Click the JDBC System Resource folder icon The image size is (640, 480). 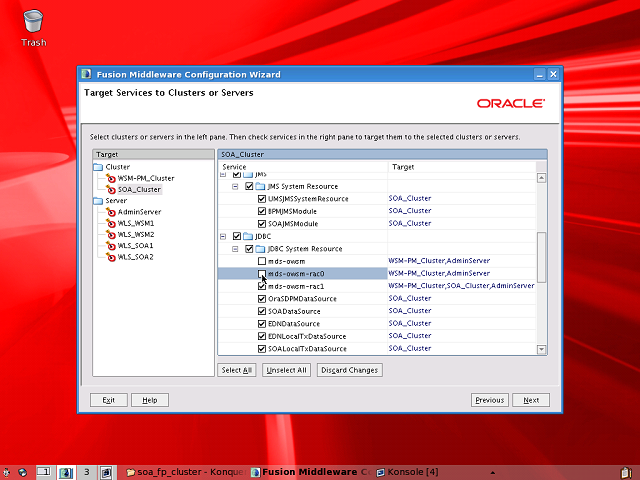[260, 249]
